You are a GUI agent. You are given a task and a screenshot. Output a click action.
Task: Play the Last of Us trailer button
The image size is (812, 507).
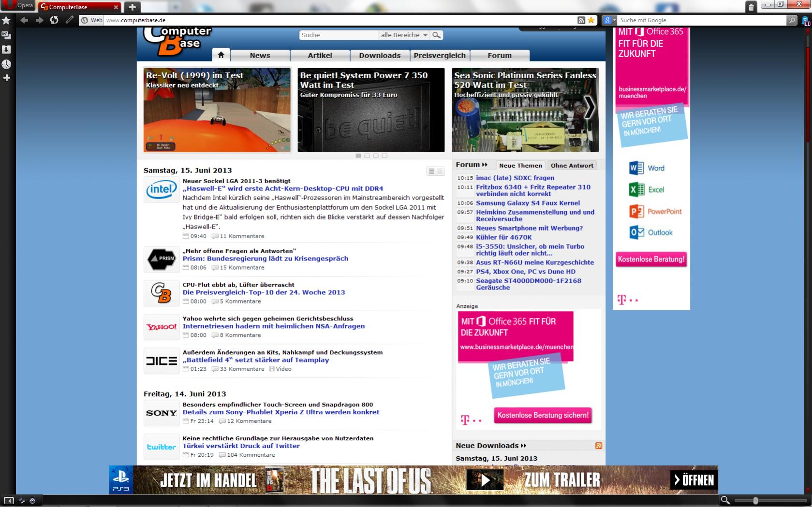(x=485, y=480)
